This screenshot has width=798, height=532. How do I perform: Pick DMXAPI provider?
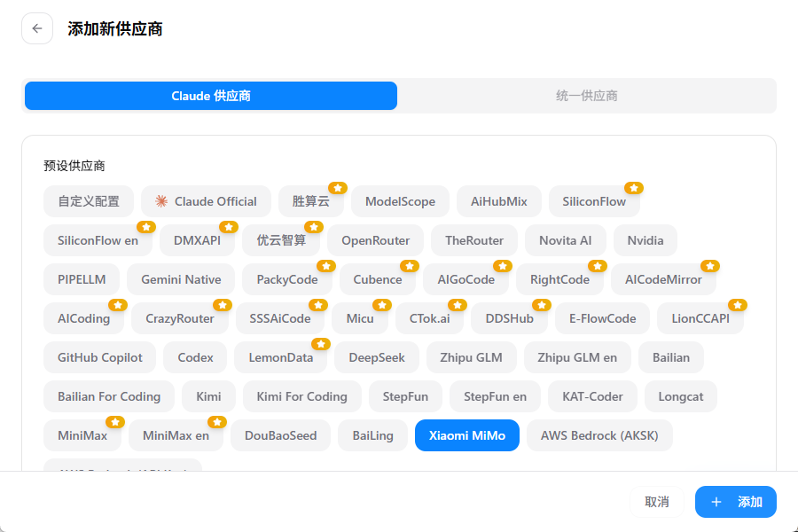(197, 240)
